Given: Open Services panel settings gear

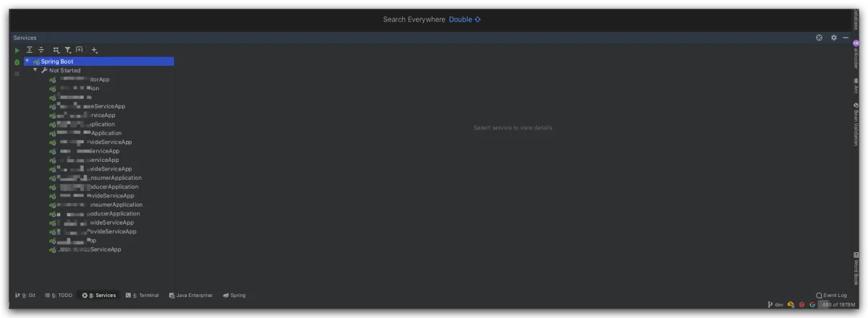Looking at the screenshot, I should (x=833, y=38).
